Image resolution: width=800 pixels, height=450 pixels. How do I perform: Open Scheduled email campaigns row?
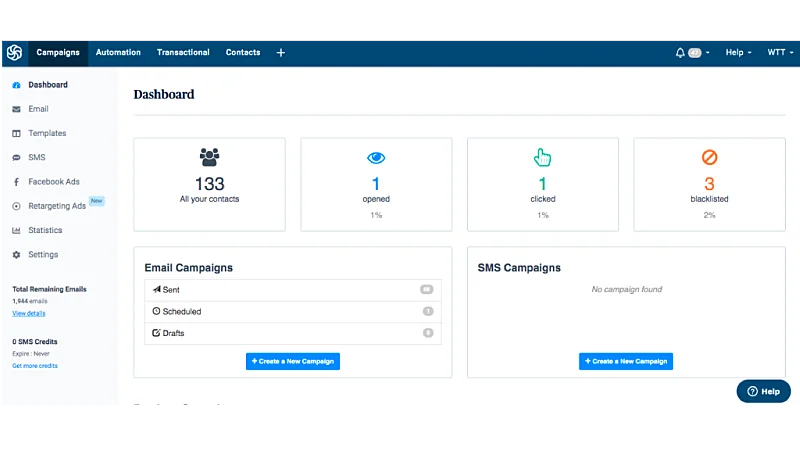click(x=293, y=312)
